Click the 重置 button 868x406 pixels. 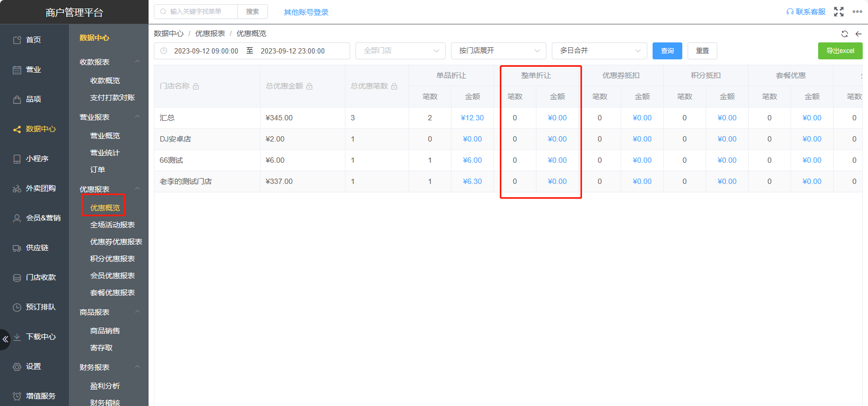click(x=702, y=51)
